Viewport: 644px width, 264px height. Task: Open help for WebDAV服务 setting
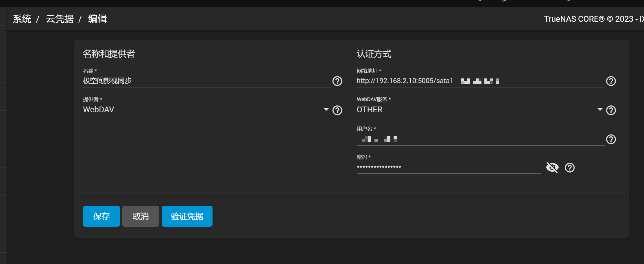click(x=611, y=110)
